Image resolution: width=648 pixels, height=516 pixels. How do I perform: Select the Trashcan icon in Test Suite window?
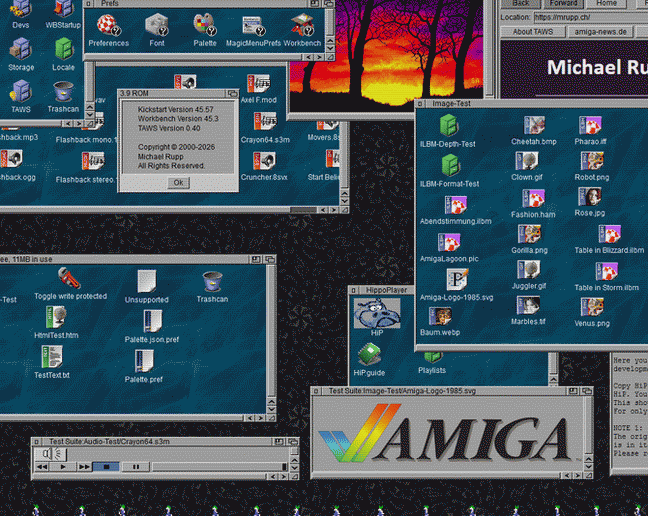(212, 281)
